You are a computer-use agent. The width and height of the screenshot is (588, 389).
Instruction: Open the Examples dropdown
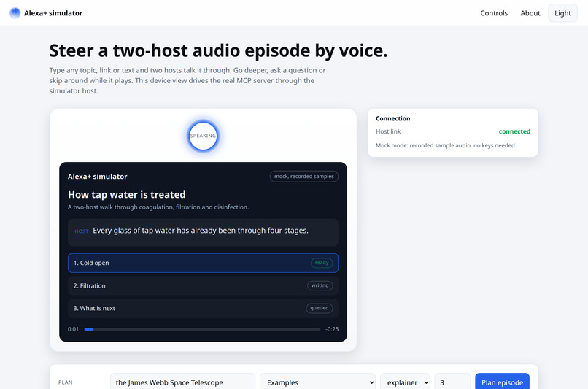[317, 382]
